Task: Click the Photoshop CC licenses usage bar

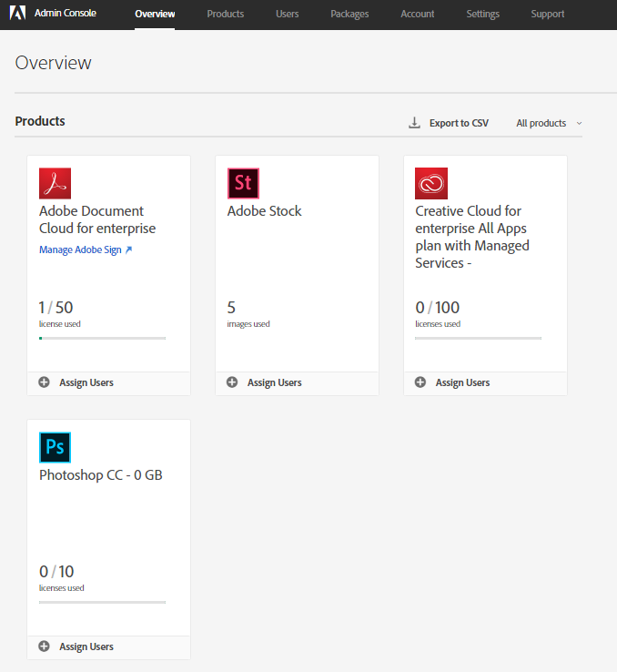Action: point(102,602)
